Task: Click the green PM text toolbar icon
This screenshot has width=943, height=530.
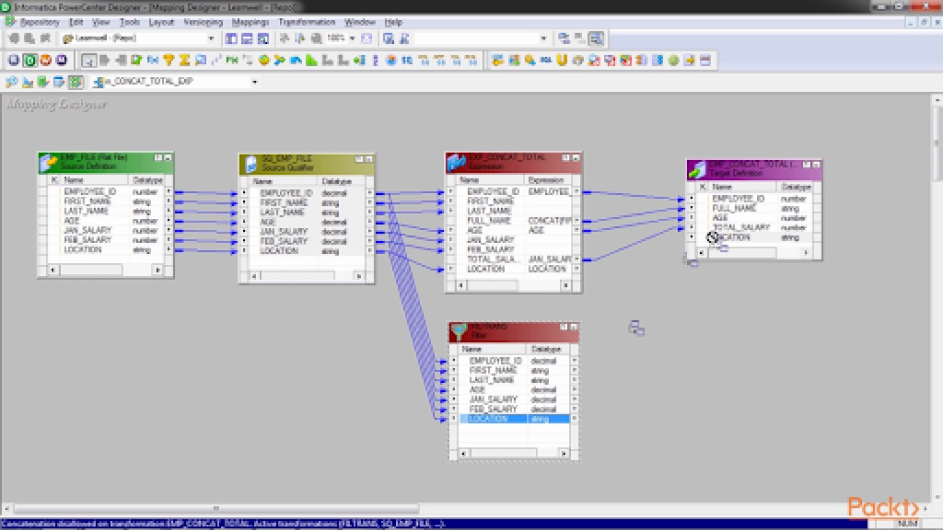Action: [232, 60]
